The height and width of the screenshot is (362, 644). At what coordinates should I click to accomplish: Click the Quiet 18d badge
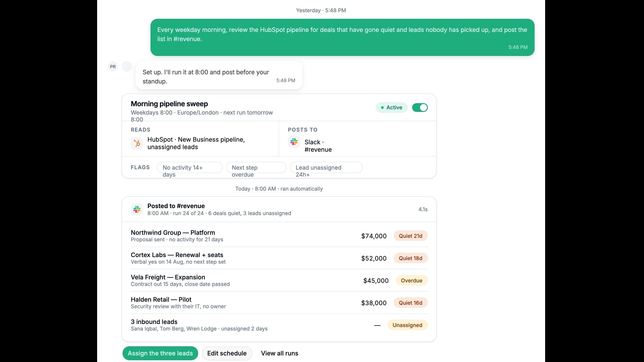(411, 258)
